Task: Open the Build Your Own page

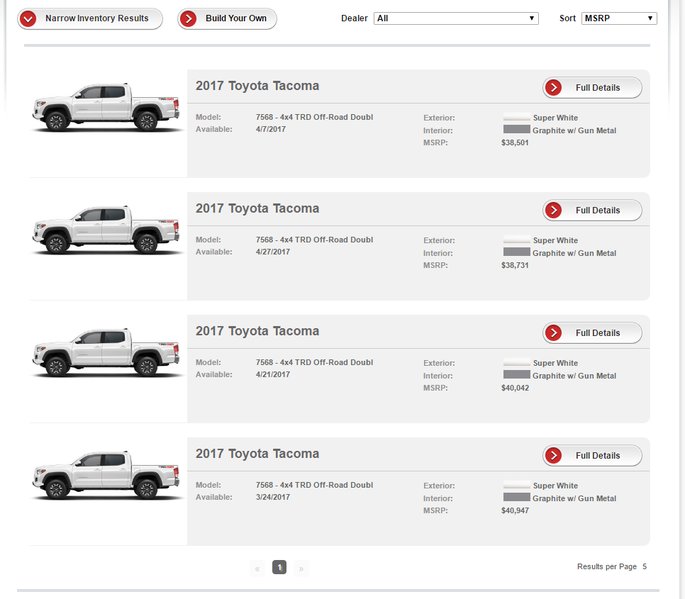Action: point(227,19)
